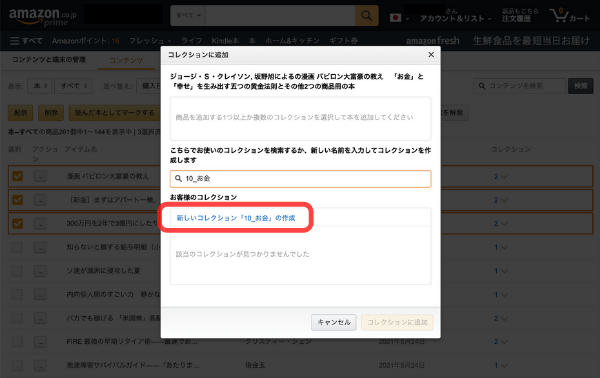The image size is (600, 378).
Task: Click the Japan flag language selector
Action: coord(399,18)
